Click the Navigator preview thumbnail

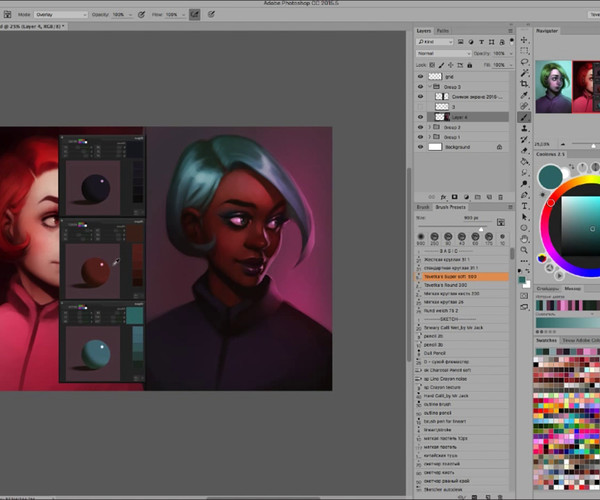coord(567,86)
